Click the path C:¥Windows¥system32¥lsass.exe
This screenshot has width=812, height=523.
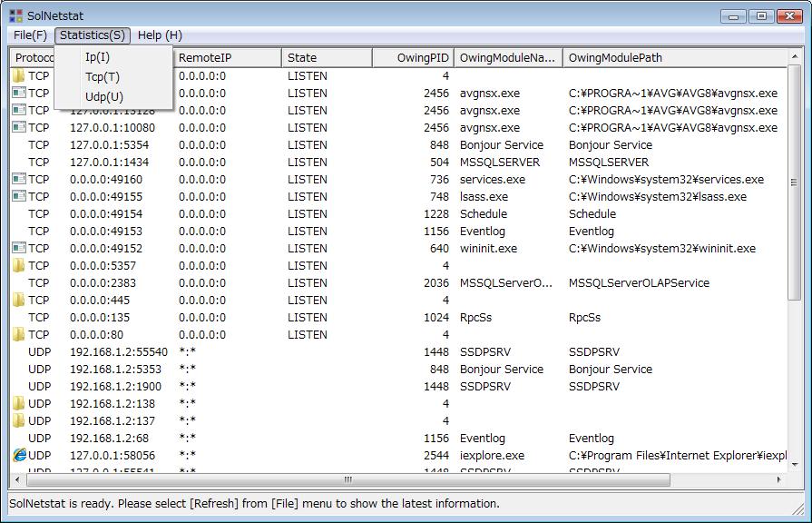[658, 196]
